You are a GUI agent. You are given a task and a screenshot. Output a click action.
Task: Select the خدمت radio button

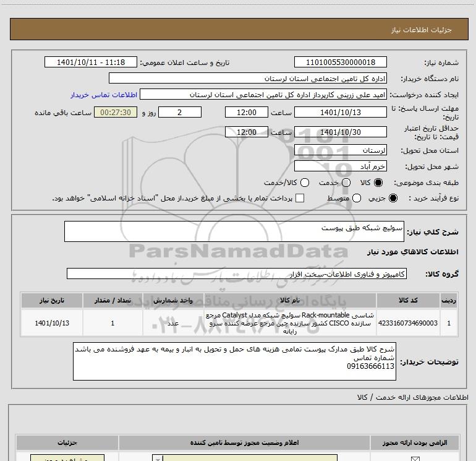(x=346, y=183)
